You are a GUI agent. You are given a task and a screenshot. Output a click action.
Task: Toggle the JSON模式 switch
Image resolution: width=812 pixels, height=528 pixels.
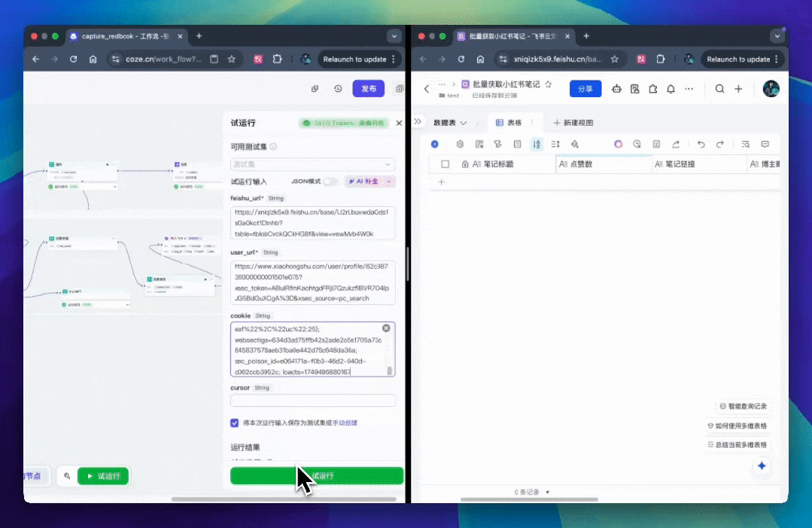click(330, 182)
